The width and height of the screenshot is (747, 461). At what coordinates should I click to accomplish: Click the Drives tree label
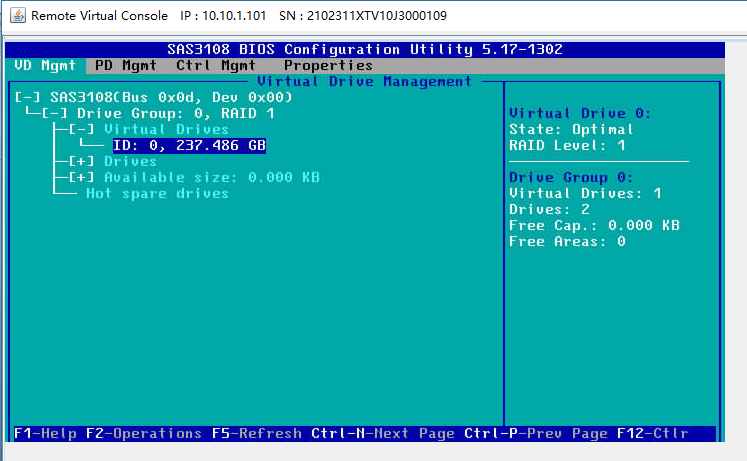(130, 161)
